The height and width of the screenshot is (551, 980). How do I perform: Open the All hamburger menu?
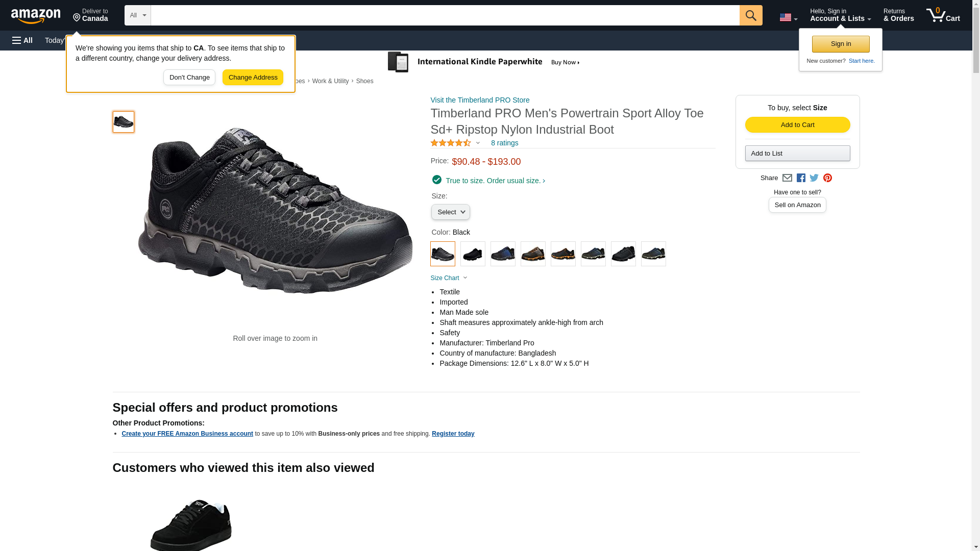22,40
